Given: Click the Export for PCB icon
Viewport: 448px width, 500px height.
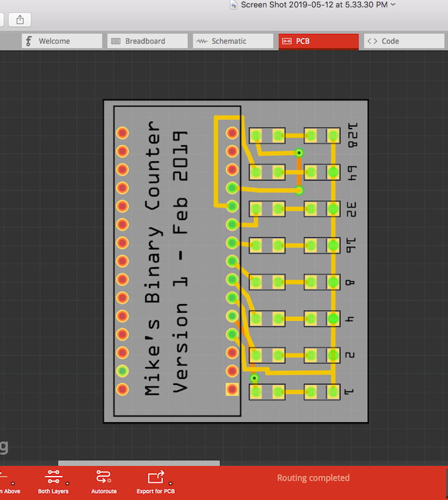Looking at the screenshot, I should (155, 477).
